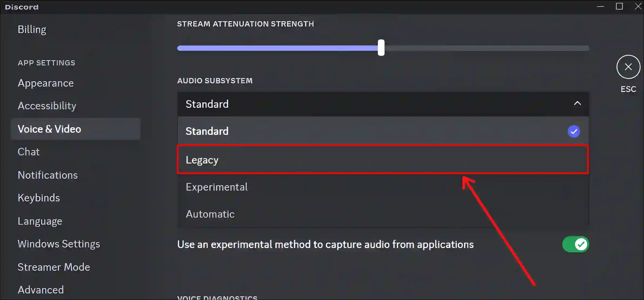Viewport: 644px width, 300px height.
Task: Navigate to Windows Settings section
Action: click(x=59, y=244)
